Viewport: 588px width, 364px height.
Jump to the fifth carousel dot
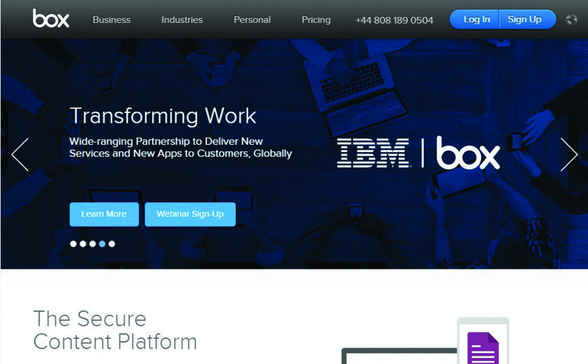pos(111,244)
